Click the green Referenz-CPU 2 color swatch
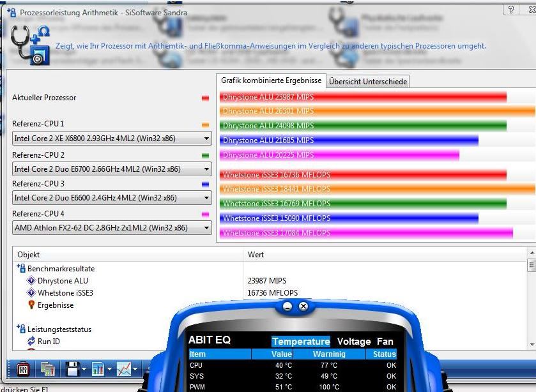Screen dimensions: 536x392 [205, 156]
